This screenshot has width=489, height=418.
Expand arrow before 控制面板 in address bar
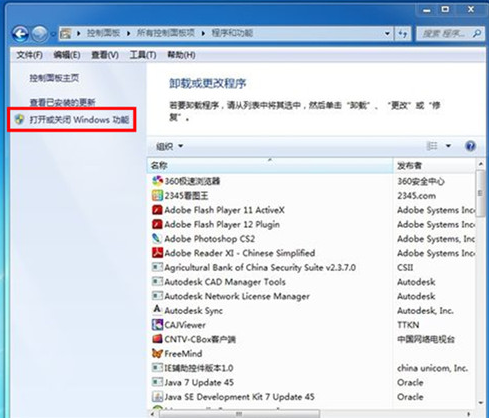coord(79,33)
